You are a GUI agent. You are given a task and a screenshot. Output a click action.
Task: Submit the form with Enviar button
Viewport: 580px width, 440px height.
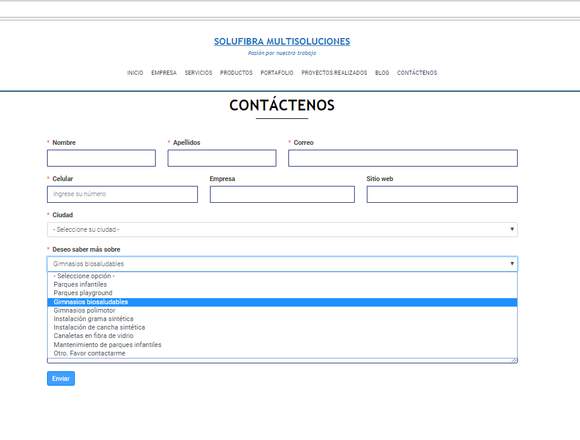[61, 379]
